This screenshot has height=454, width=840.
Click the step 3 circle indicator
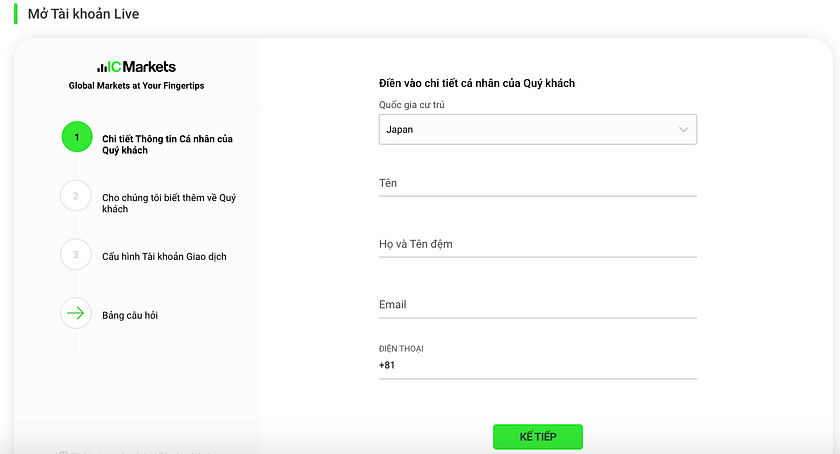coord(76,255)
